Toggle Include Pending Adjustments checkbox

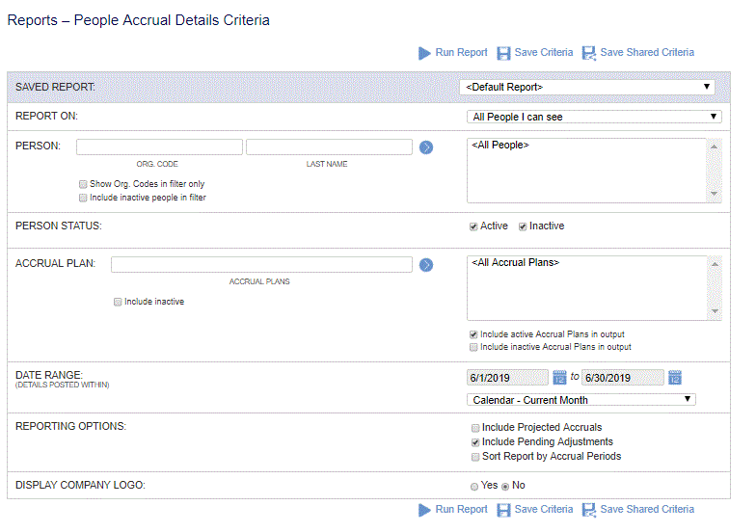point(475,442)
